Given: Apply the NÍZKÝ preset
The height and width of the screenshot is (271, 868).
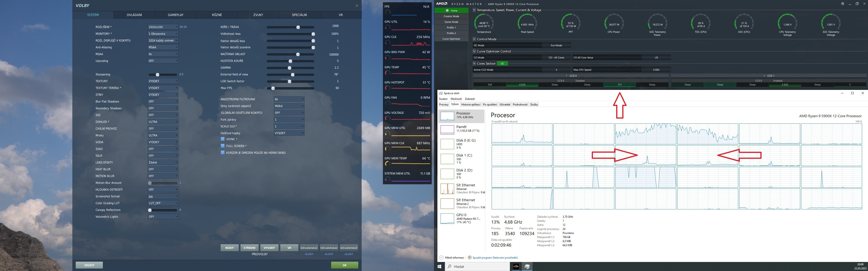Looking at the screenshot, I should (x=229, y=248).
